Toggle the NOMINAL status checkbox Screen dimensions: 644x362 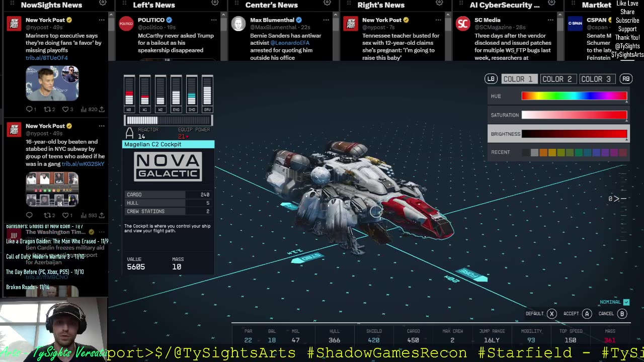click(x=626, y=302)
